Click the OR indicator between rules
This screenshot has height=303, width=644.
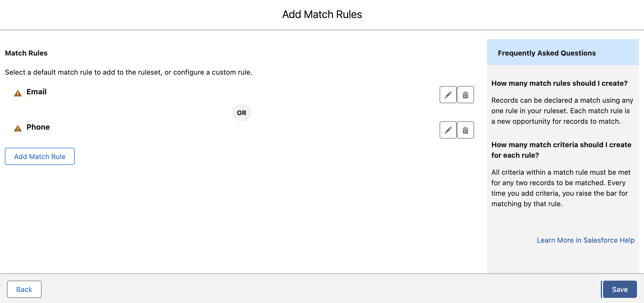coord(241,113)
